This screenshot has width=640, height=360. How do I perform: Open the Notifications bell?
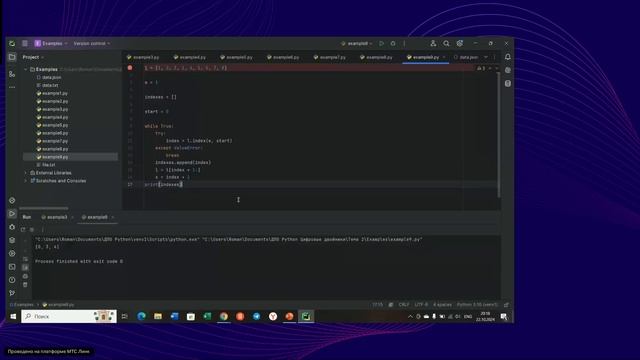[x=508, y=57]
